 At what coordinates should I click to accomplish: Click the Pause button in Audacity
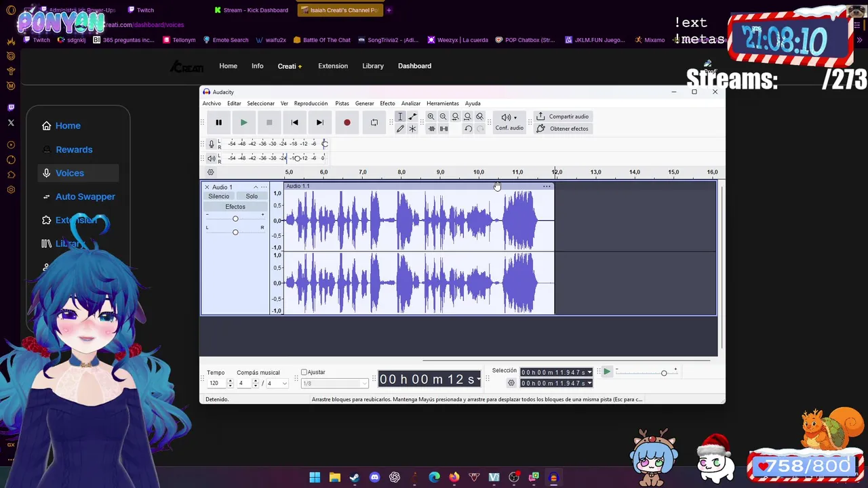[218, 123]
